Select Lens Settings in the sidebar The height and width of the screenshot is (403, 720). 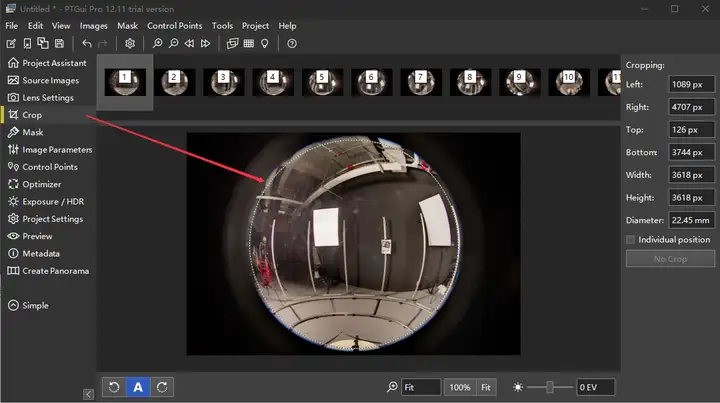(x=48, y=98)
